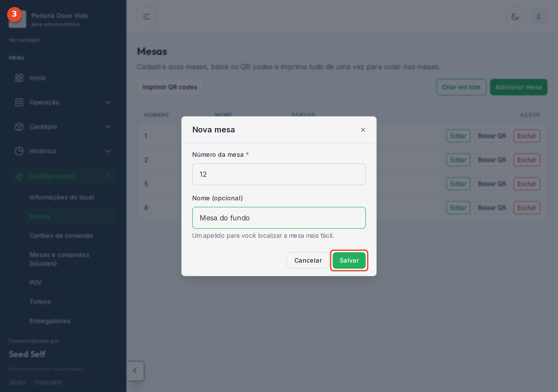The width and height of the screenshot is (558, 392).
Task: Open the user profile icon
Action: coord(539,17)
